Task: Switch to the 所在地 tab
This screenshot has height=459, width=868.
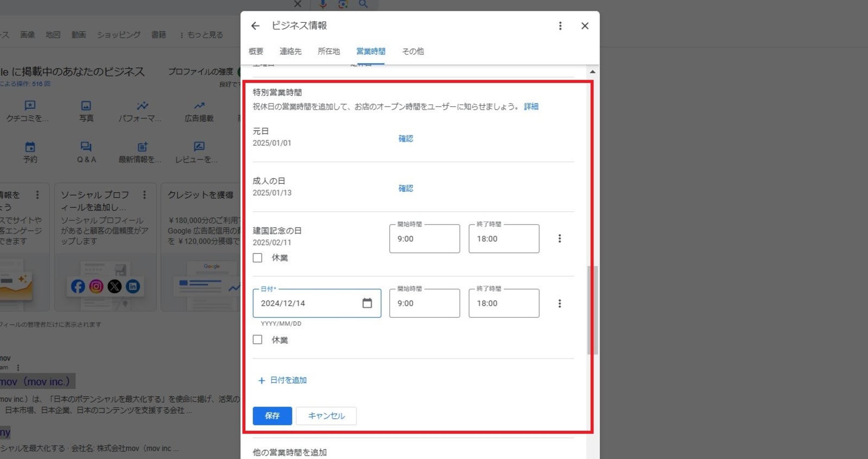Action: 329,51
